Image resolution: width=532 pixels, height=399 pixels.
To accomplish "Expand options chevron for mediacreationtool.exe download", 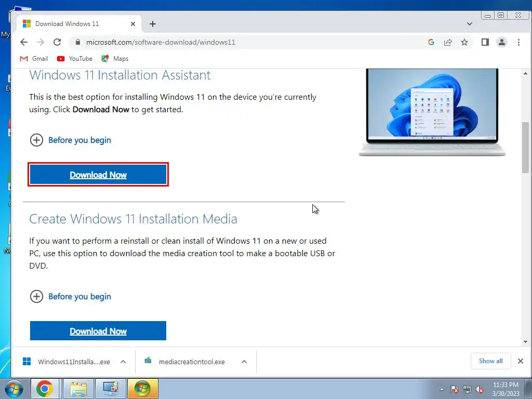I will pos(244,362).
